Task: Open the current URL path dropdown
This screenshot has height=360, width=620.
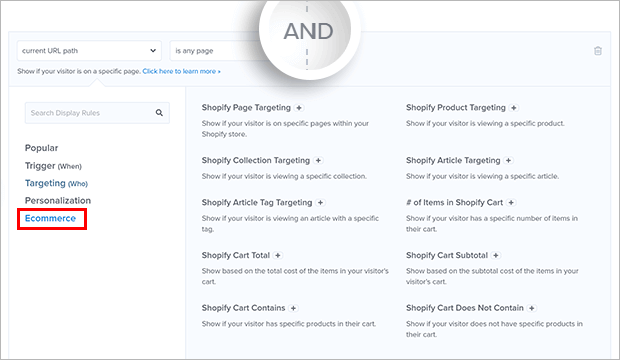Action: click(x=89, y=51)
